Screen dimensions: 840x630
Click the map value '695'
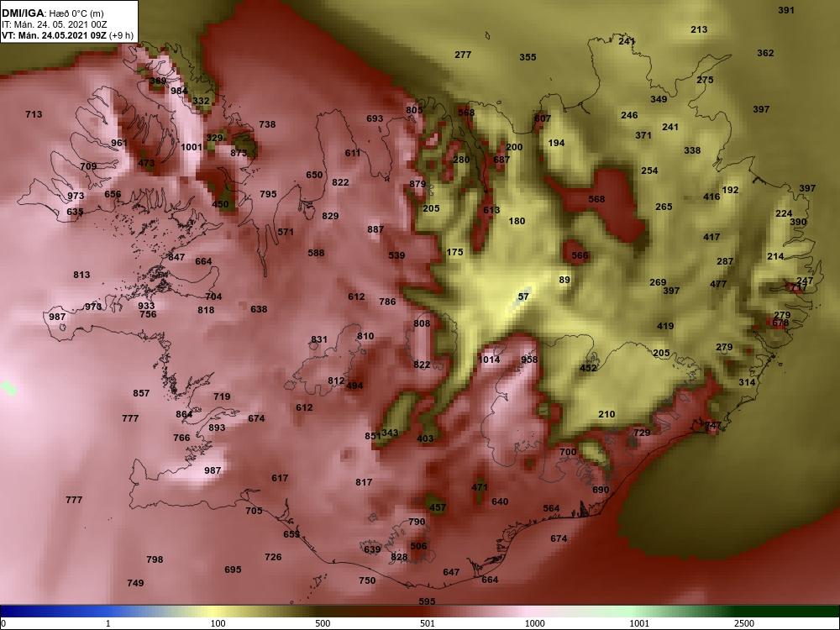(233, 570)
